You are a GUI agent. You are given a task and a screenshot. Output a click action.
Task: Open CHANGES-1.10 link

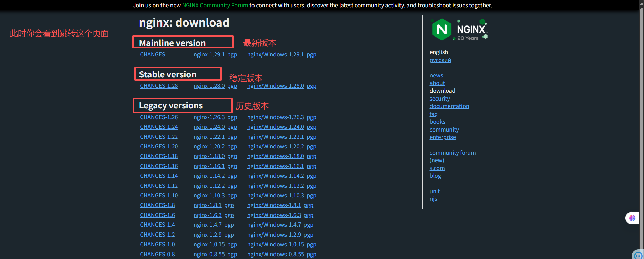pos(159,195)
